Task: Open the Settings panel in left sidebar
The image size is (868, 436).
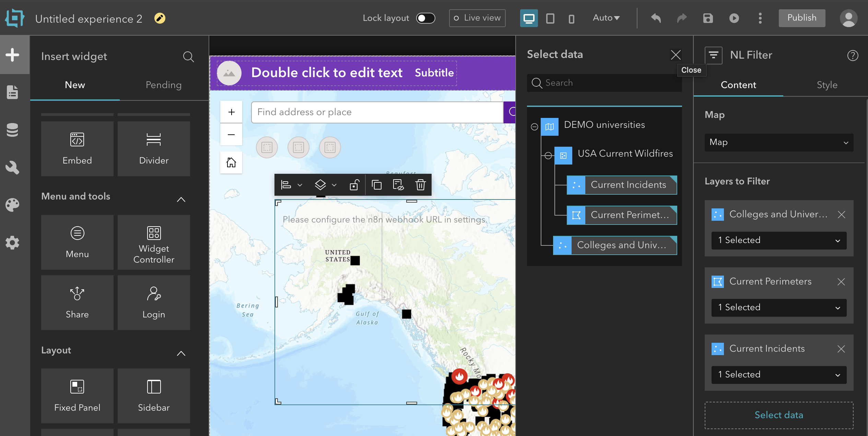Action: click(x=12, y=242)
